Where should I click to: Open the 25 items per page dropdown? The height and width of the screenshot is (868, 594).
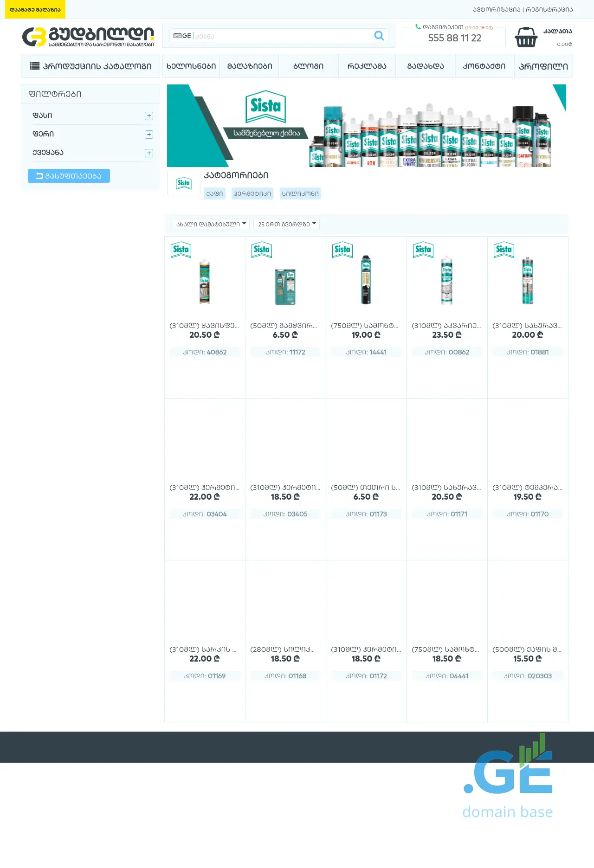(287, 224)
